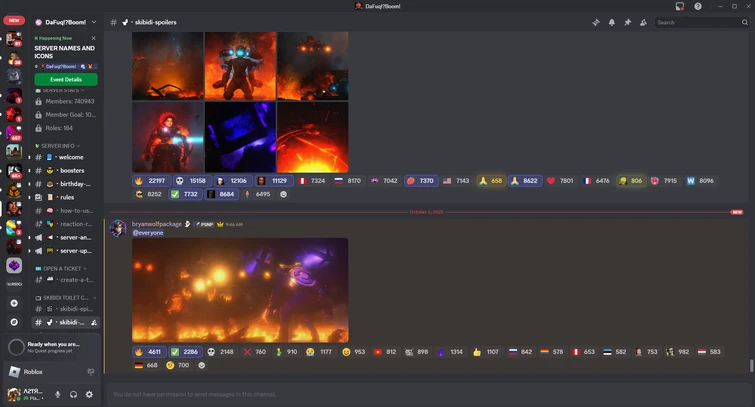Open server icon with 667 badge
This screenshot has height=407, width=755.
coord(14,132)
